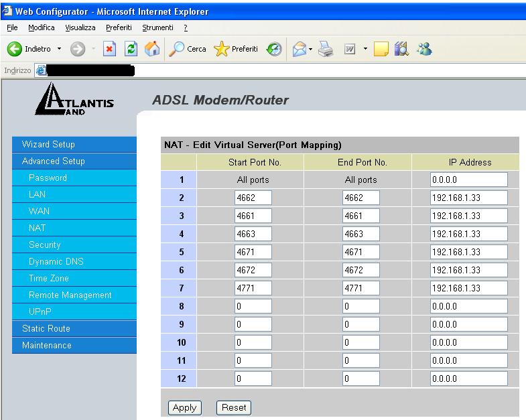This screenshot has height=420, width=526.
Task: Open the research books icon
Action: [401, 49]
